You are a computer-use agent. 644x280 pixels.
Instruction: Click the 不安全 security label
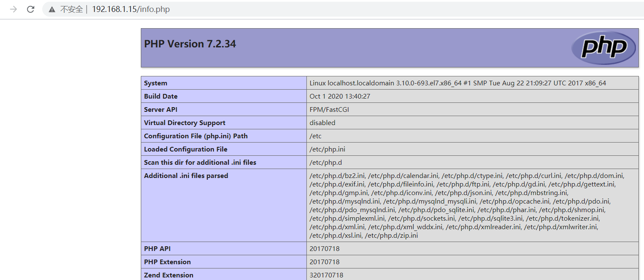pyautogui.click(x=71, y=9)
